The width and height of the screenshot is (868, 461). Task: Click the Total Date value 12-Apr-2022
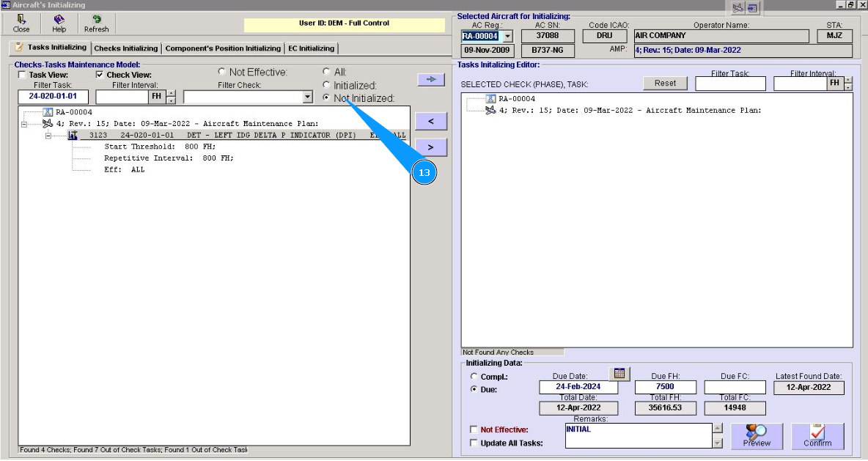[578, 408]
